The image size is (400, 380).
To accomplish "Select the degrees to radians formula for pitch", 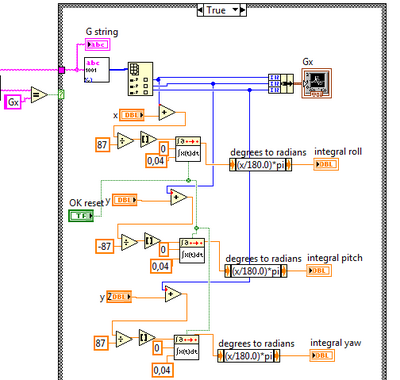I will tap(256, 271).
